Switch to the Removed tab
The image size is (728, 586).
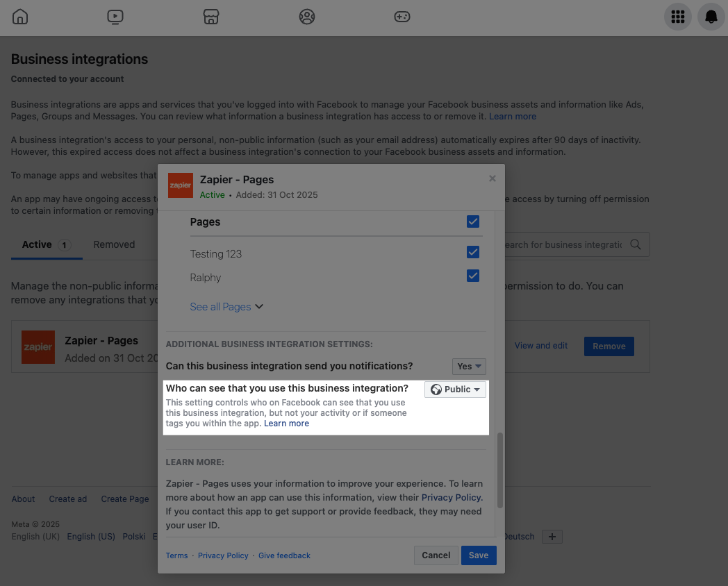[x=113, y=244]
